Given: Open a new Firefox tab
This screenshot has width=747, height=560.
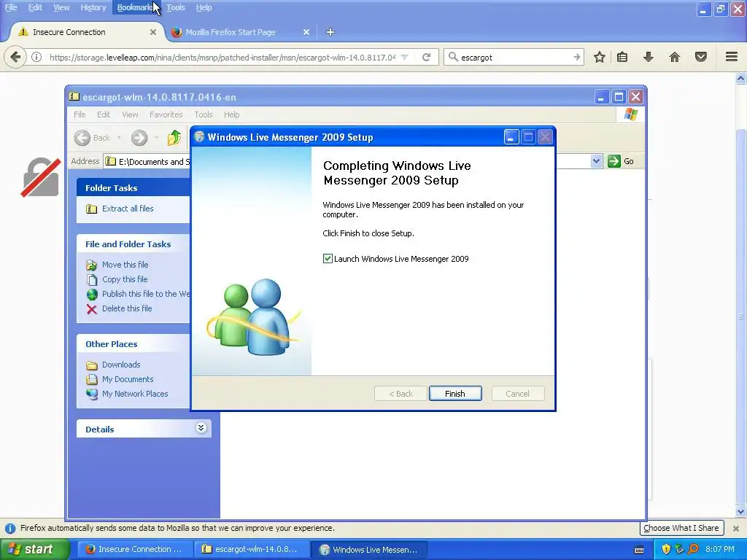Looking at the screenshot, I should click(330, 32).
